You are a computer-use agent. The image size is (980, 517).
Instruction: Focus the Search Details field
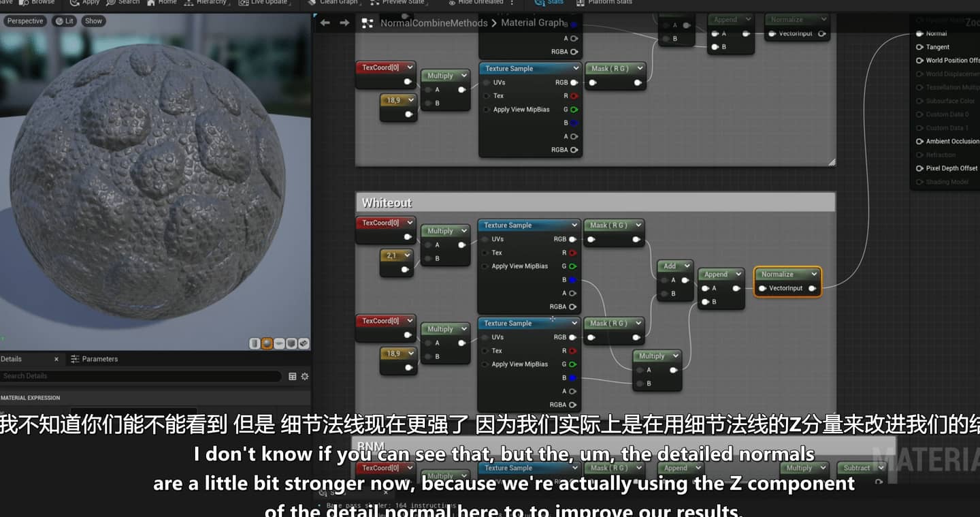coord(140,376)
